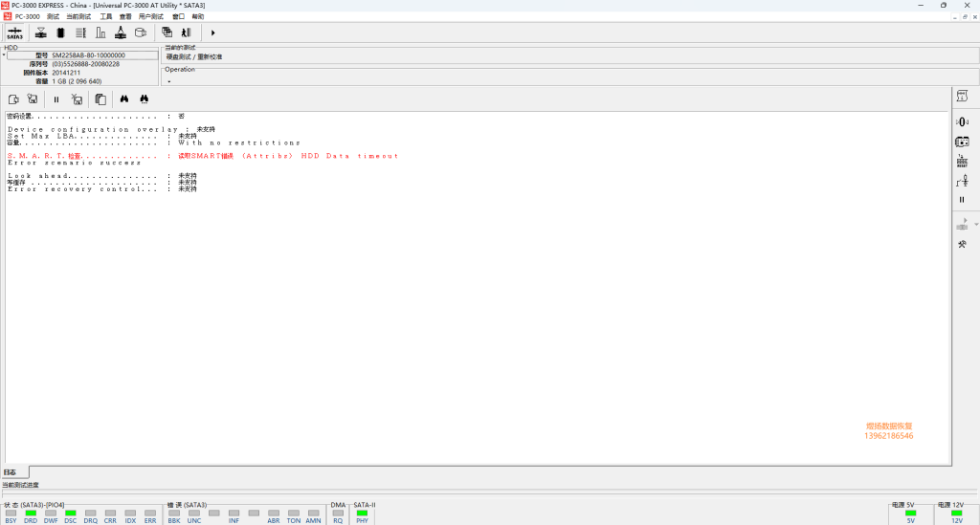Screen dimensions: 980x525
Task: Select the SATA3 port toolbar button
Action: pos(15,33)
